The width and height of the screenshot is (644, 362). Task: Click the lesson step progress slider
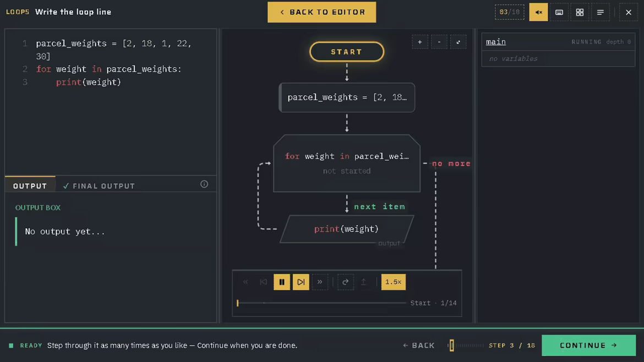click(x=466, y=345)
